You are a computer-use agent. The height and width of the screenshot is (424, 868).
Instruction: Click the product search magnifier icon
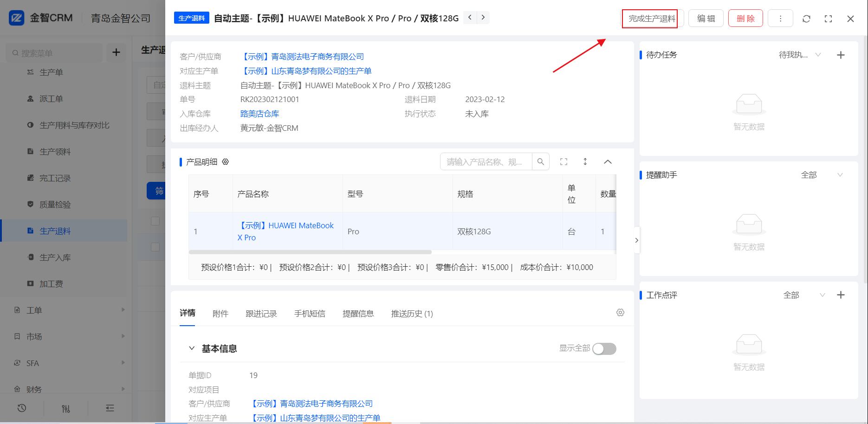pyautogui.click(x=541, y=161)
